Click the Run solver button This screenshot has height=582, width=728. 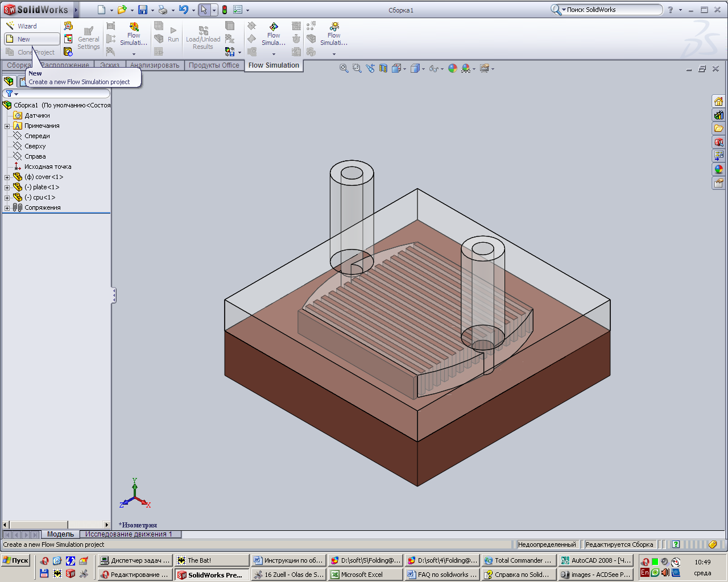173,35
